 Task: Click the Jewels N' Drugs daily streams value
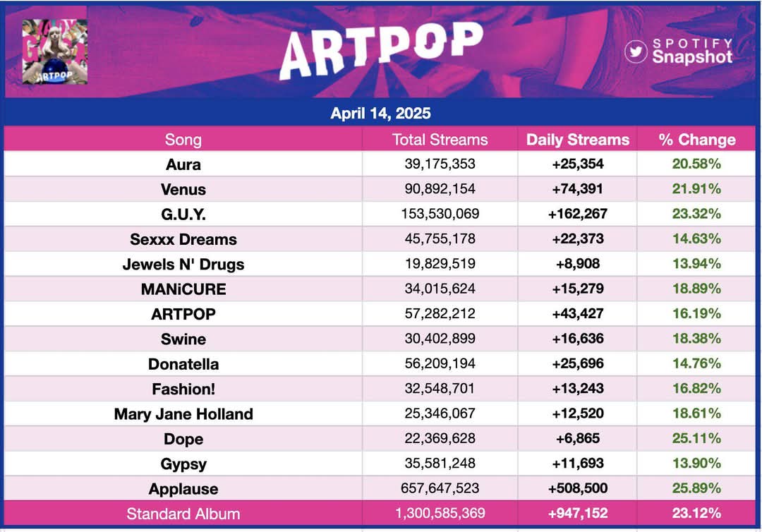578,264
